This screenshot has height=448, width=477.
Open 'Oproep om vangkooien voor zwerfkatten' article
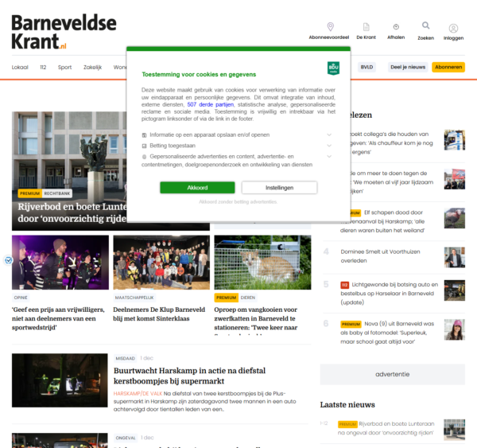(256, 318)
